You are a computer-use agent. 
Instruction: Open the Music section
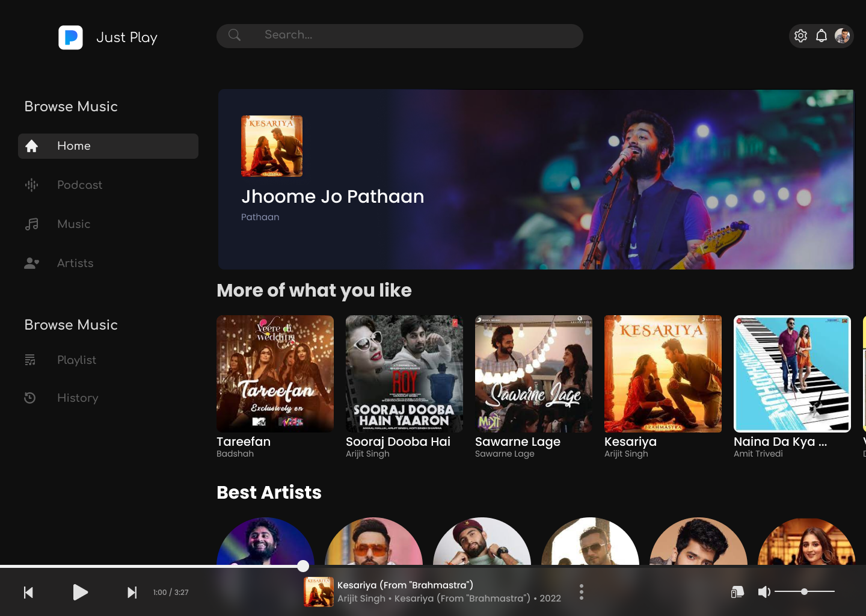click(x=74, y=224)
